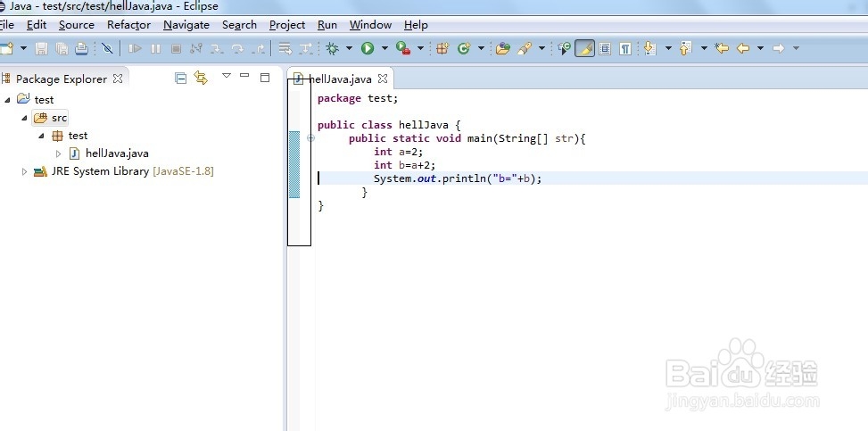Click the Step Into icon

pyautogui.click(x=217, y=49)
